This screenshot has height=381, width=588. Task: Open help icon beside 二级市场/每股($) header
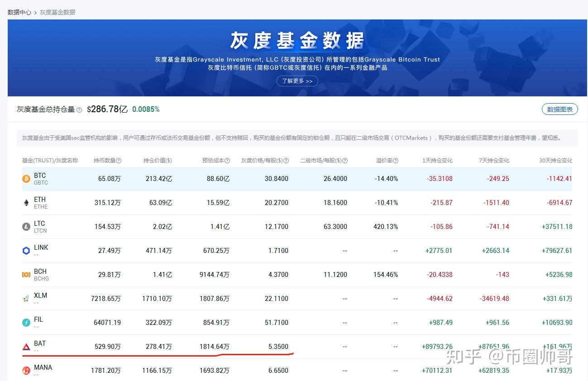[x=345, y=161]
